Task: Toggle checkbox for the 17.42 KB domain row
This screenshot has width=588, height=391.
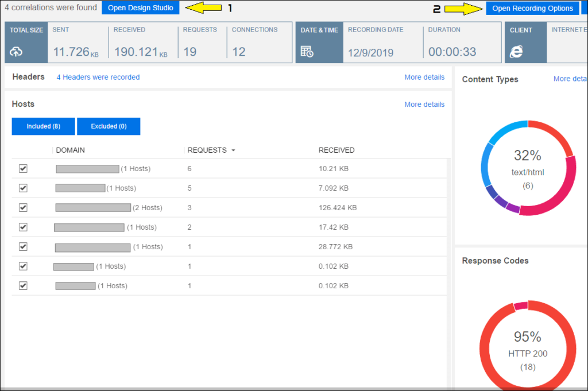Action: 23,227
